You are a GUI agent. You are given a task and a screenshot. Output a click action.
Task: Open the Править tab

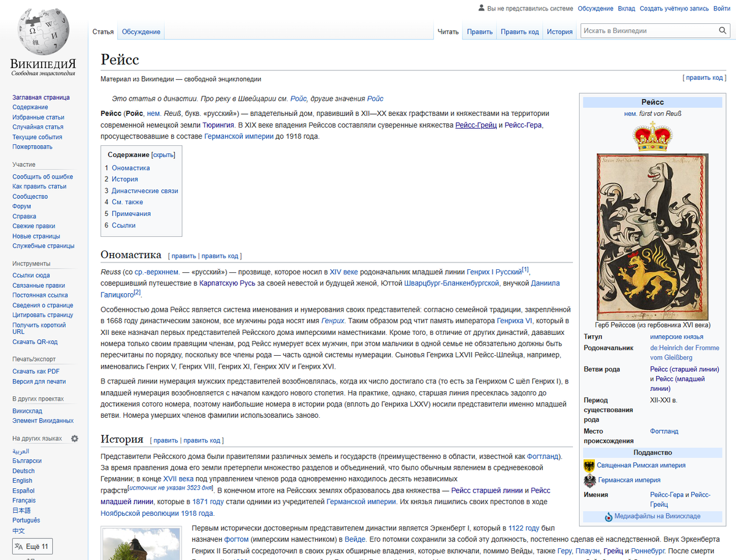(480, 32)
